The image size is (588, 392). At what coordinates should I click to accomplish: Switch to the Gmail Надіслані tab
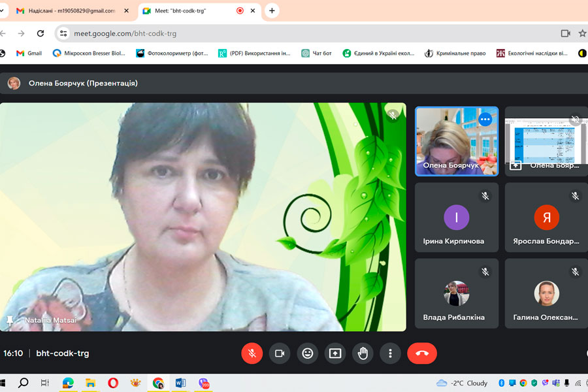coord(71,11)
